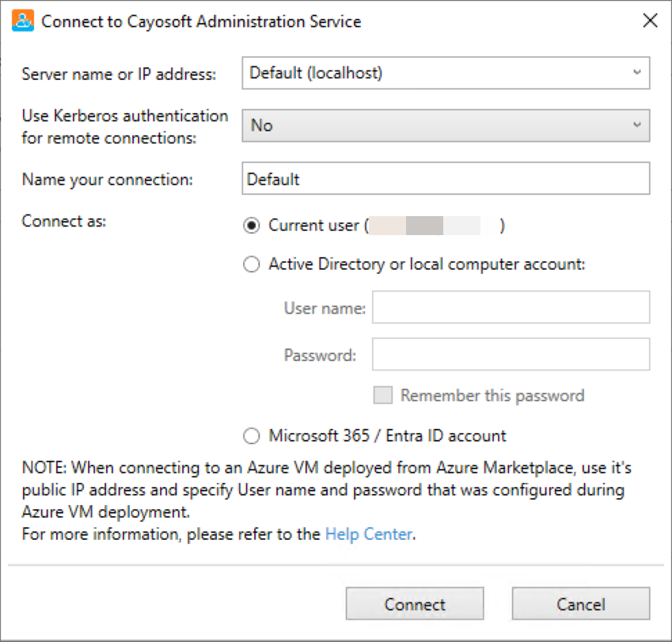
Task: Click the Current user label text
Action: click(x=313, y=226)
